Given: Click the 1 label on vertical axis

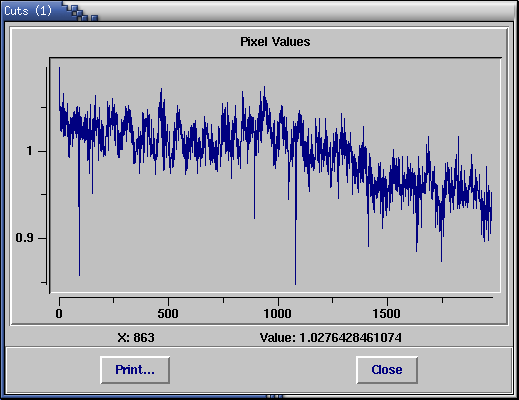Looking at the screenshot, I should (30, 151).
